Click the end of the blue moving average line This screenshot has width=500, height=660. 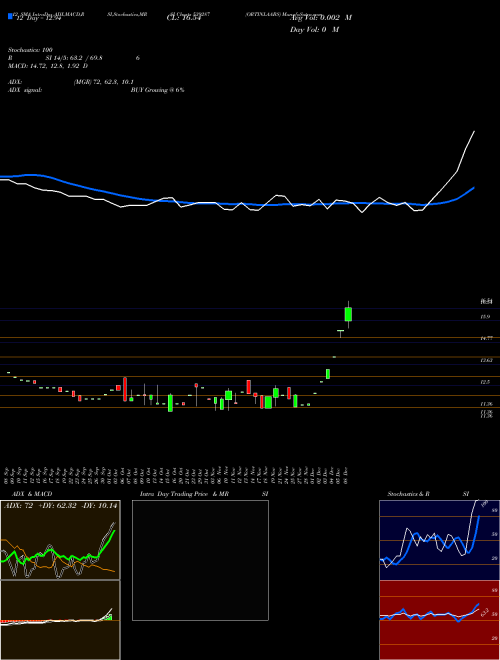coord(474,188)
